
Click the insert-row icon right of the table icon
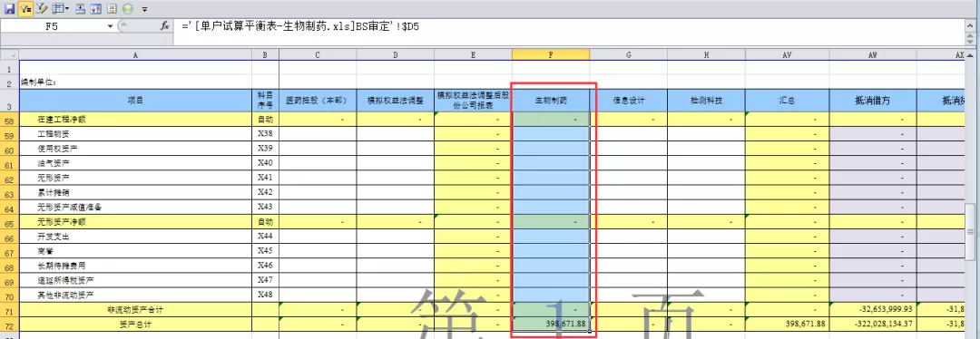(x=81, y=9)
